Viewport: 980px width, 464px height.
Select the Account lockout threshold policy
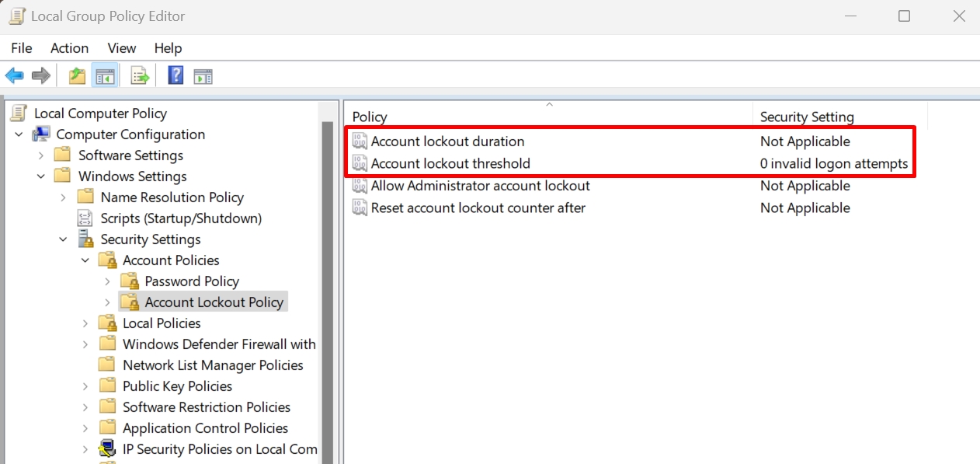450,163
